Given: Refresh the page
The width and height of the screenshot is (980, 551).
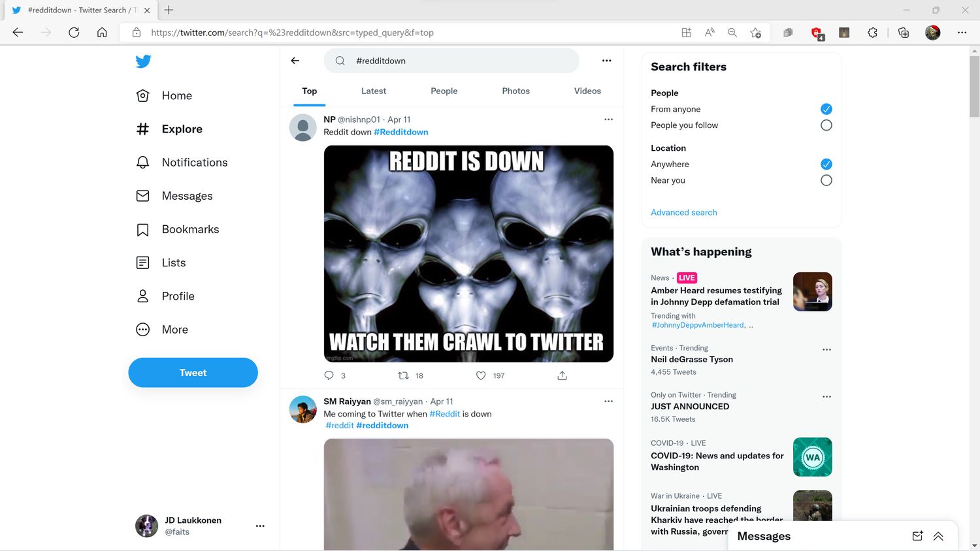Looking at the screenshot, I should (74, 33).
